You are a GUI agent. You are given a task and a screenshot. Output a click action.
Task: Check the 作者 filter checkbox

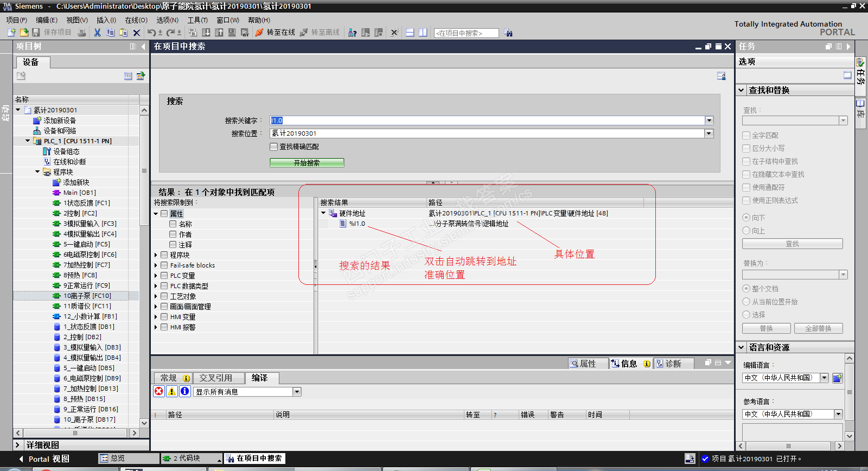(x=173, y=234)
